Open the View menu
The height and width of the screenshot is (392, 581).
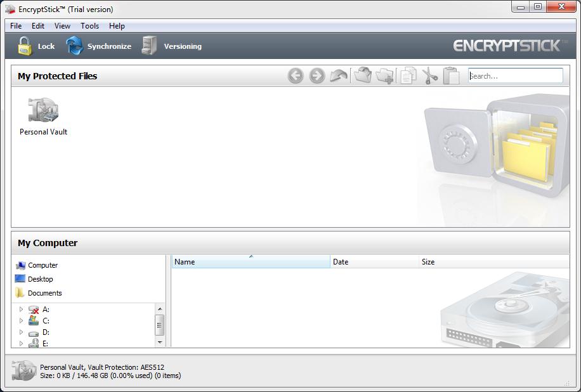coord(62,26)
